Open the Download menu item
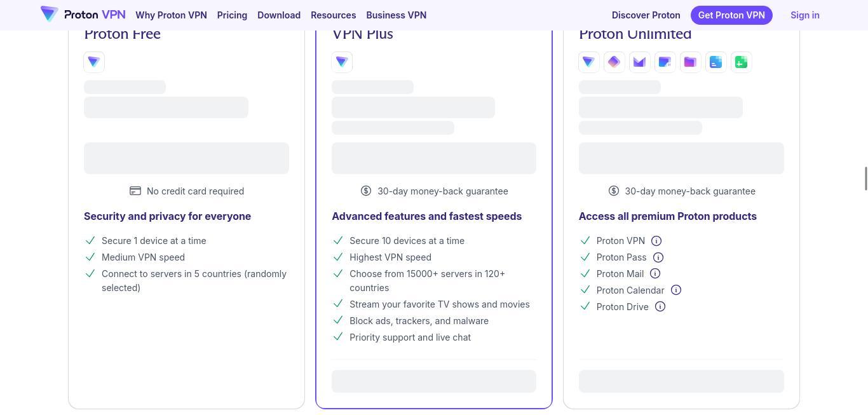The height and width of the screenshot is (415, 868). [x=279, y=15]
